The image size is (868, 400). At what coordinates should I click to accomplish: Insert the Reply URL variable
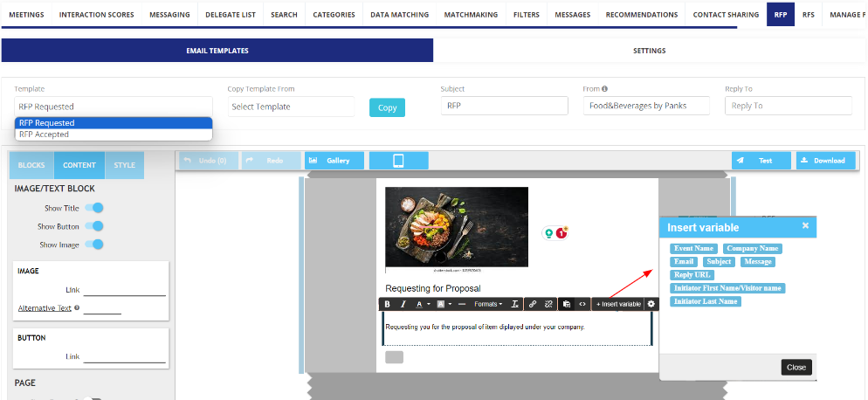[692, 275]
